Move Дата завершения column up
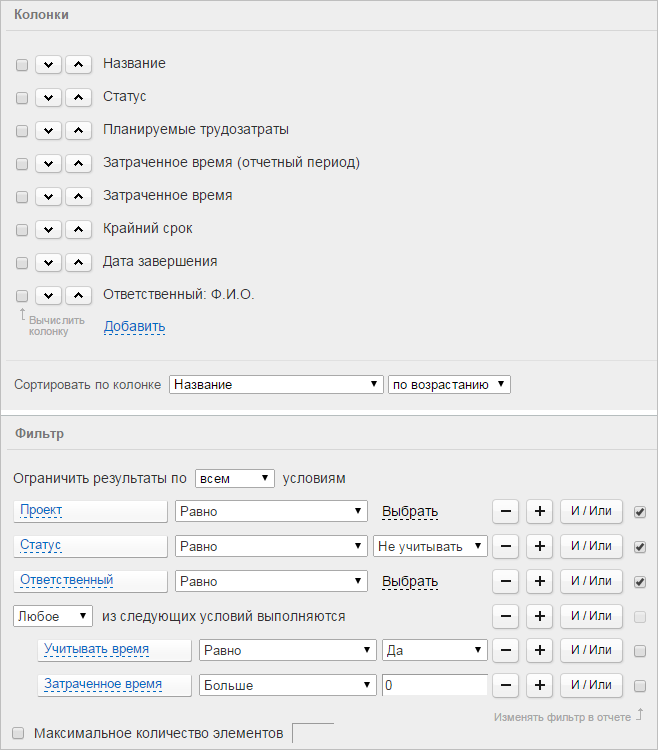Screen dimensions: 658x750 [x=78, y=263]
